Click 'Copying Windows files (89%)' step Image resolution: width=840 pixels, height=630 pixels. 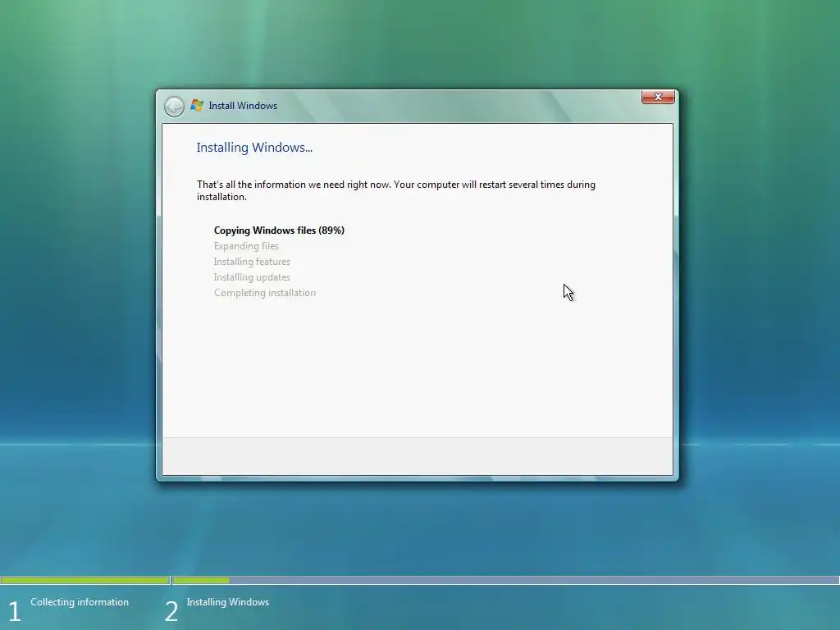click(279, 231)
